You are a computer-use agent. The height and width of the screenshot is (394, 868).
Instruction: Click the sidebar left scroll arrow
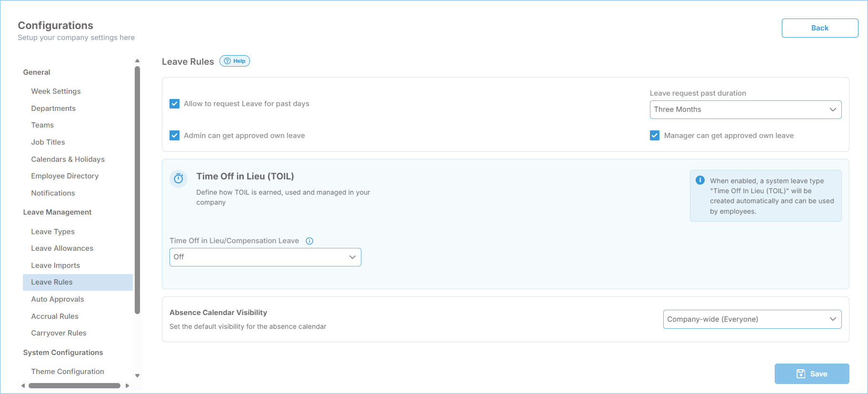point(23,385)
